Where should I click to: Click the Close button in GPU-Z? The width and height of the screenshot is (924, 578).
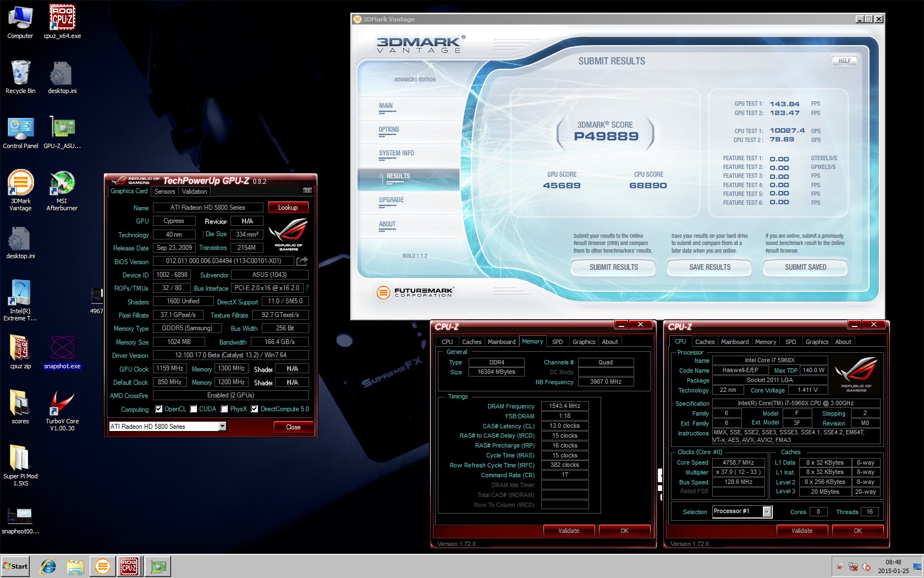[x=293, y=427]
